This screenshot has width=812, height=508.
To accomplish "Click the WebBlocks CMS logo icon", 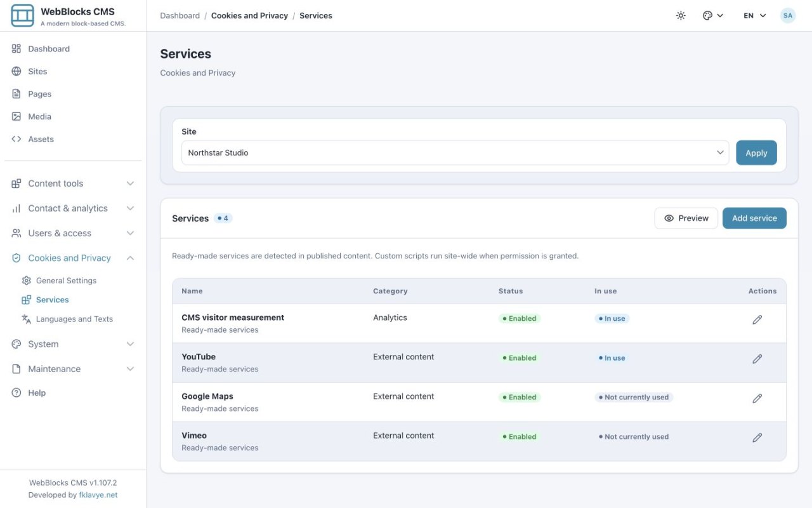I will pyautogui.click(x=23, y=16).
